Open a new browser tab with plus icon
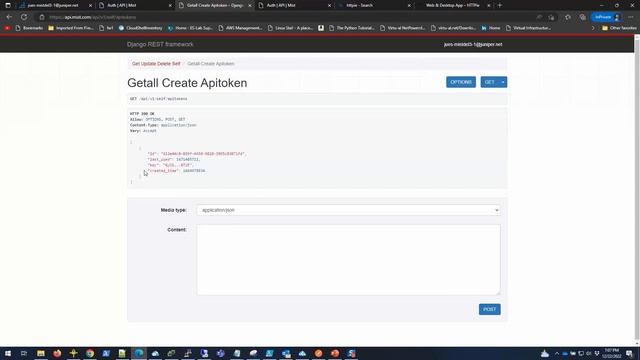Viewport: 640px width, 360px height. pos(500,5)
